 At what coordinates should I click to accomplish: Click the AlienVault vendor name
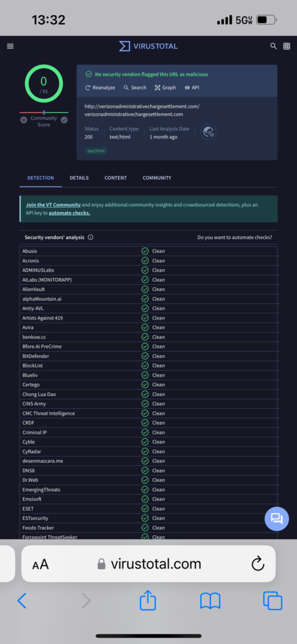(34, 289)
